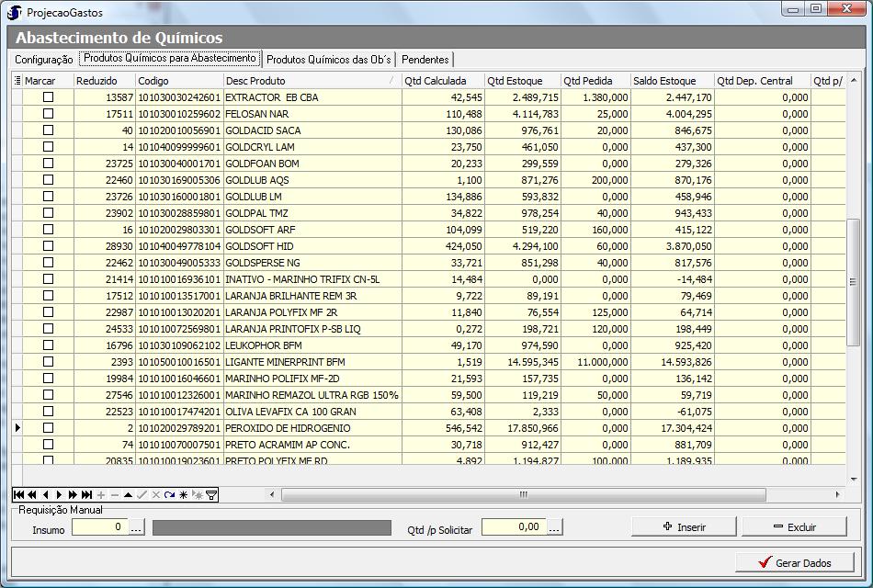This screenshot has height=588, width=873.
Task: Click the horizontal scrollbar thumb of the grid
Action: [523, 495]
